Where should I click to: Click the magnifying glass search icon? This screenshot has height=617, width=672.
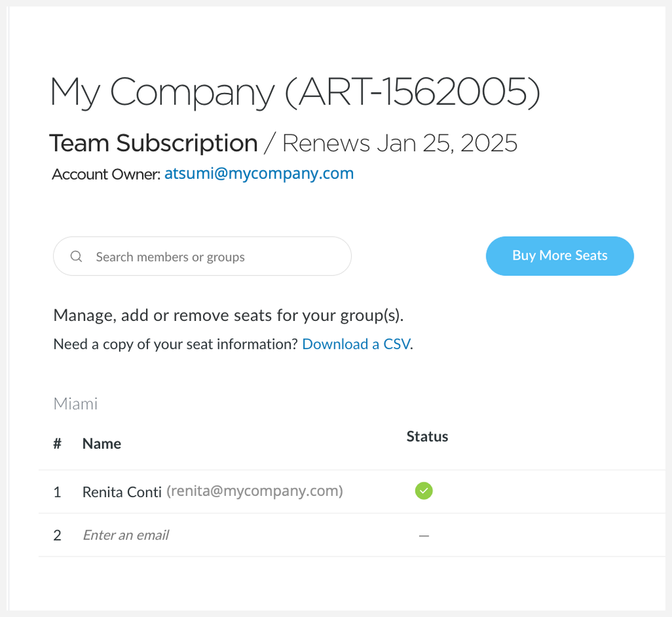click(x=76, y=256)
